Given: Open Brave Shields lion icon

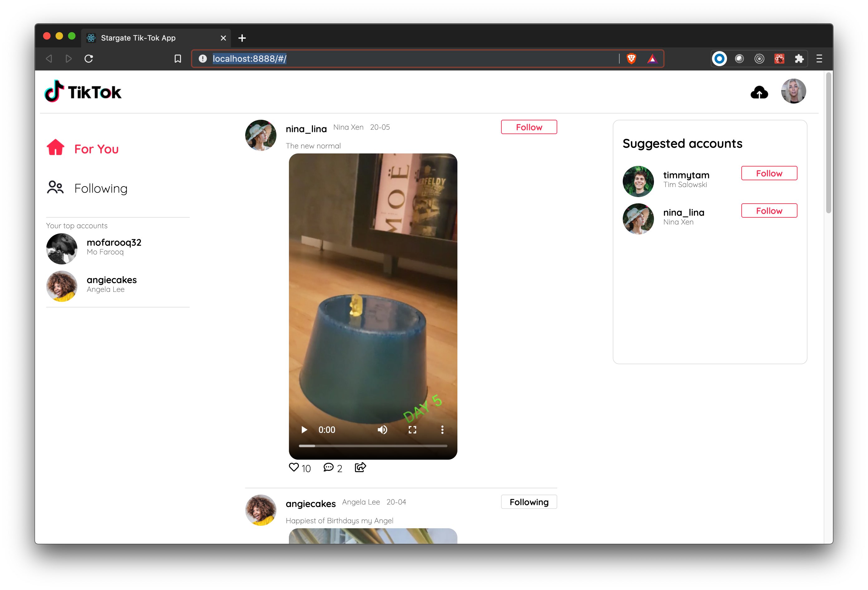Looking at the screenshot, I should 631,59.
